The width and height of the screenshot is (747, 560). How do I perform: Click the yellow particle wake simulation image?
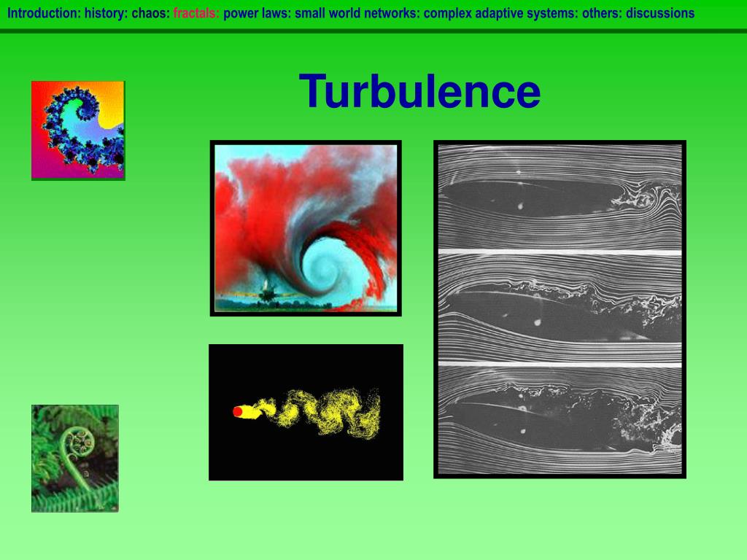[x=306, y=413]
